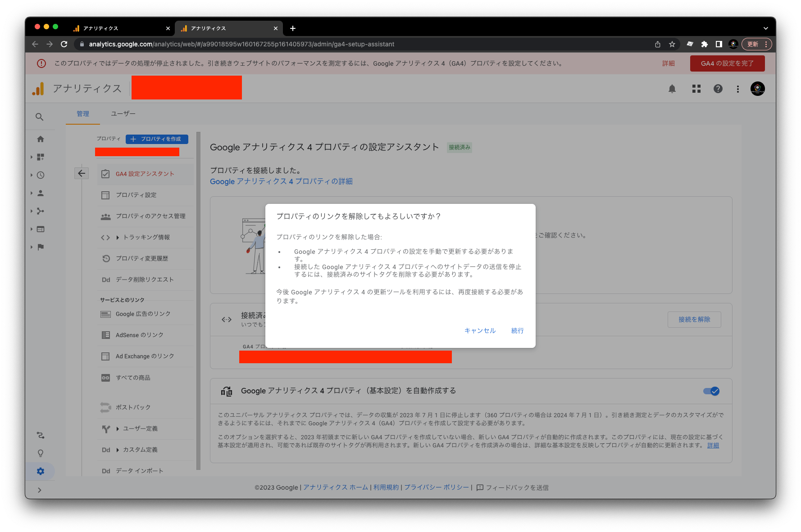Click 続行 to confirm unlinking
This screenshot has height=532, width=801.
tap(517, 331)
